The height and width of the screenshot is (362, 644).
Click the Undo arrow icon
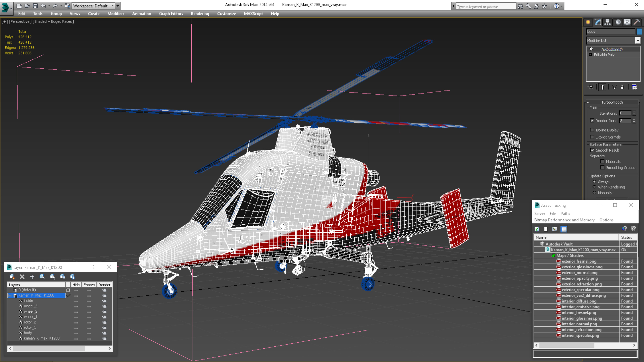[43, 6]
